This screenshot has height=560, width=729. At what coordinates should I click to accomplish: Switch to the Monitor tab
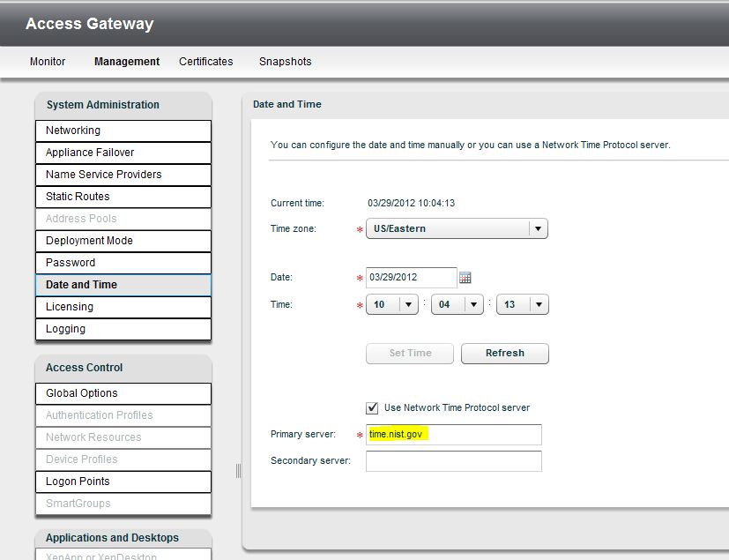coord(48,62)
